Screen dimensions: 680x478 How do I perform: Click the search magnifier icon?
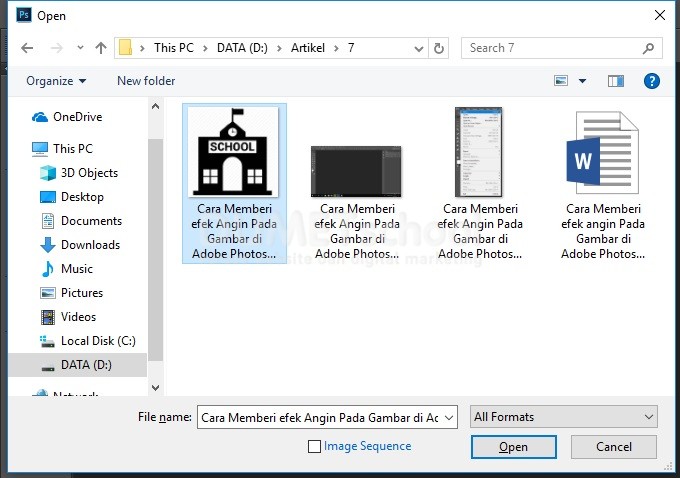click(648, 48)
